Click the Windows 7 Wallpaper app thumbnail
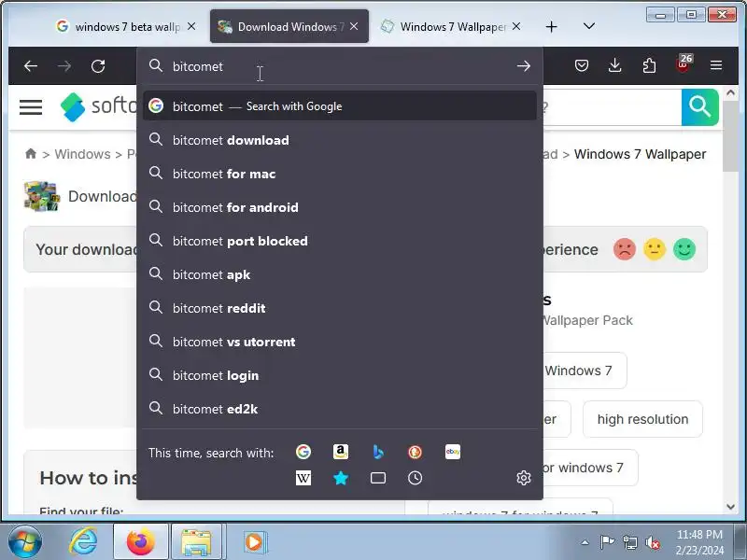 (x=41, y=196)
